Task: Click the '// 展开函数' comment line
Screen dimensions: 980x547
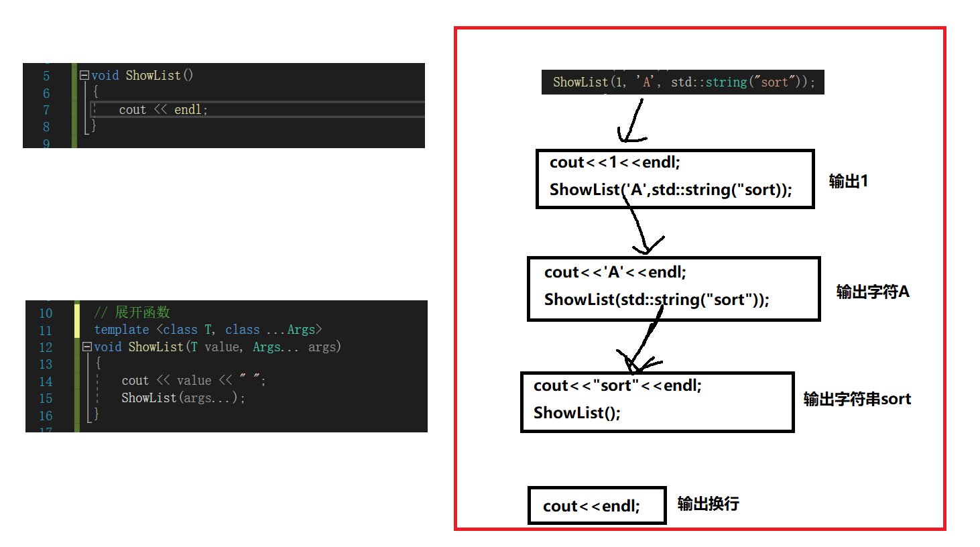Action: pos(132,312)
